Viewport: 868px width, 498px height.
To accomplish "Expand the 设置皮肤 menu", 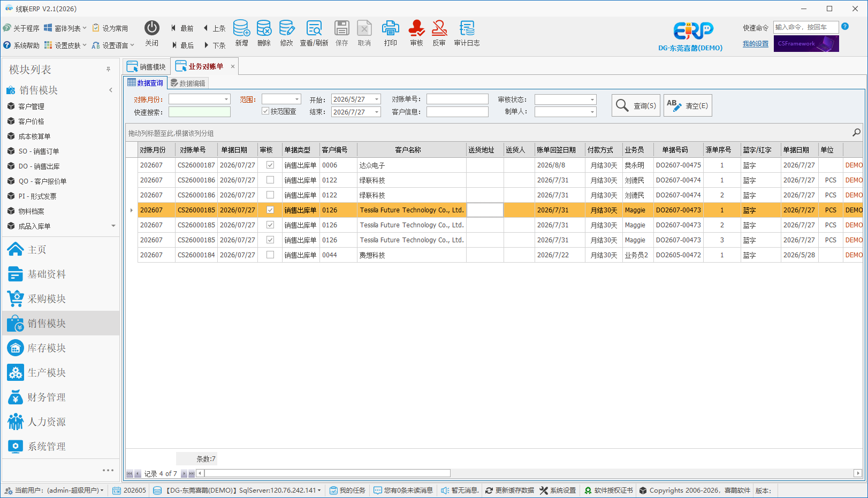I will pyautogui.click(x=65, y=45).
